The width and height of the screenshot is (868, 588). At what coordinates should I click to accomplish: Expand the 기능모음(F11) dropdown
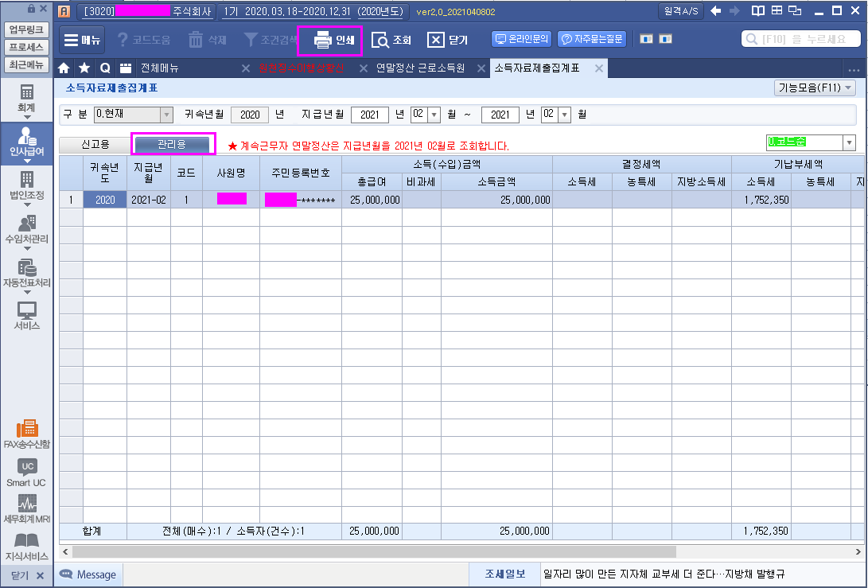pyautogui.click(x=814, y=88)
